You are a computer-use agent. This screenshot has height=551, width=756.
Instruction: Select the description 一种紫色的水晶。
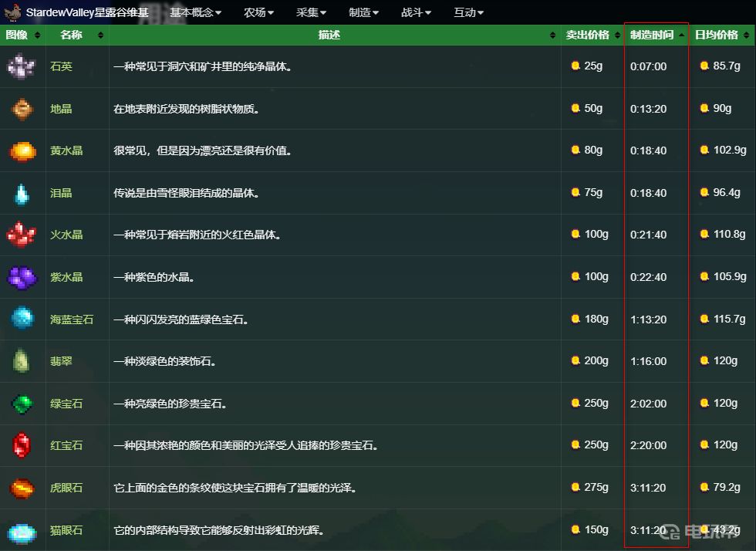(x=154, y=278)
